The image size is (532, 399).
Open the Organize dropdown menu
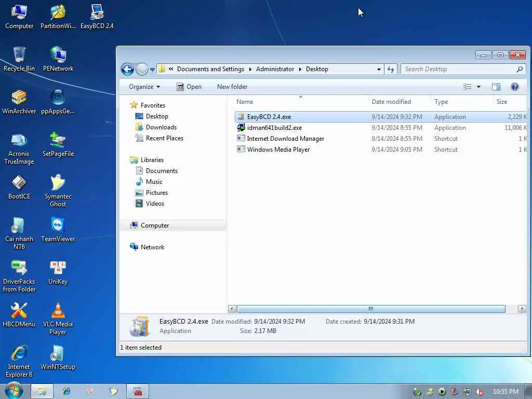coord(144,87)
